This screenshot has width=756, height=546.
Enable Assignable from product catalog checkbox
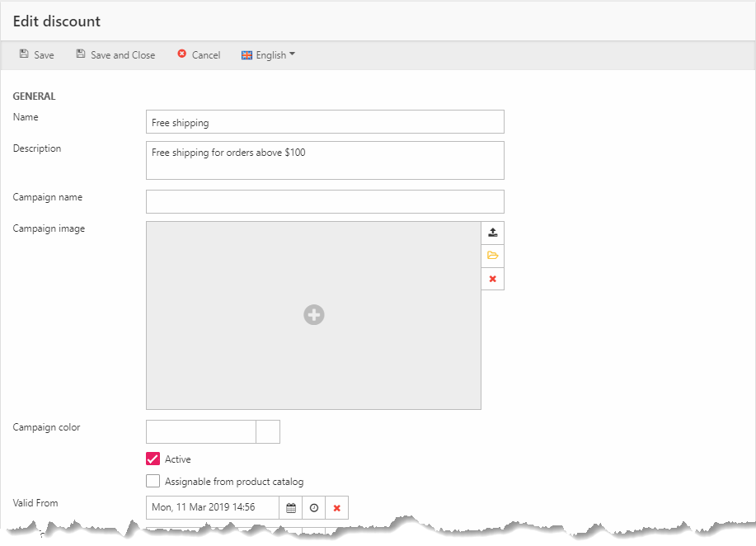tap(153, 482)
